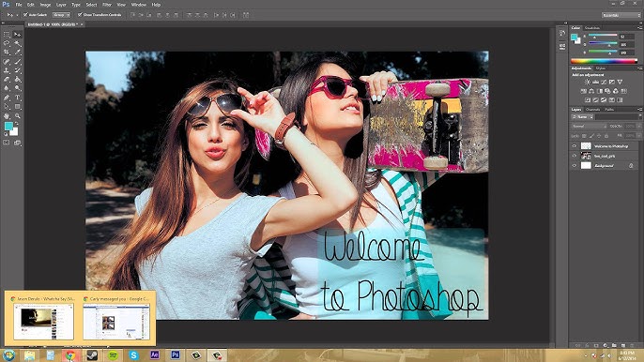Open the Carly messaged you Chrome preview
The height and width of the screenshot is (362, 644).
click(116, 318)
